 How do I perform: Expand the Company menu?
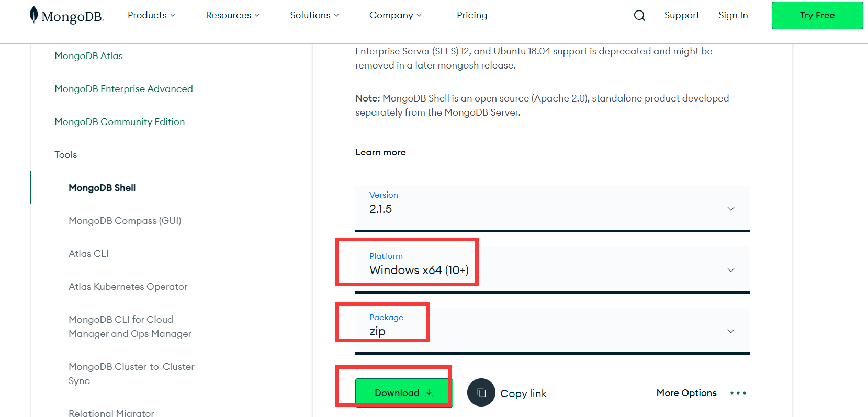(396, 15)
